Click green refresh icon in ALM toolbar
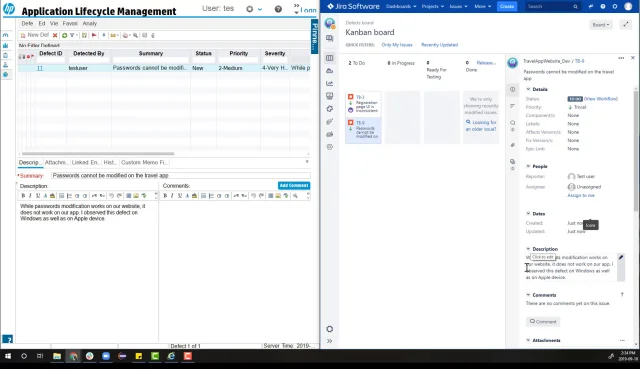Viewport: 640px width, 369px height. [64, 36]
